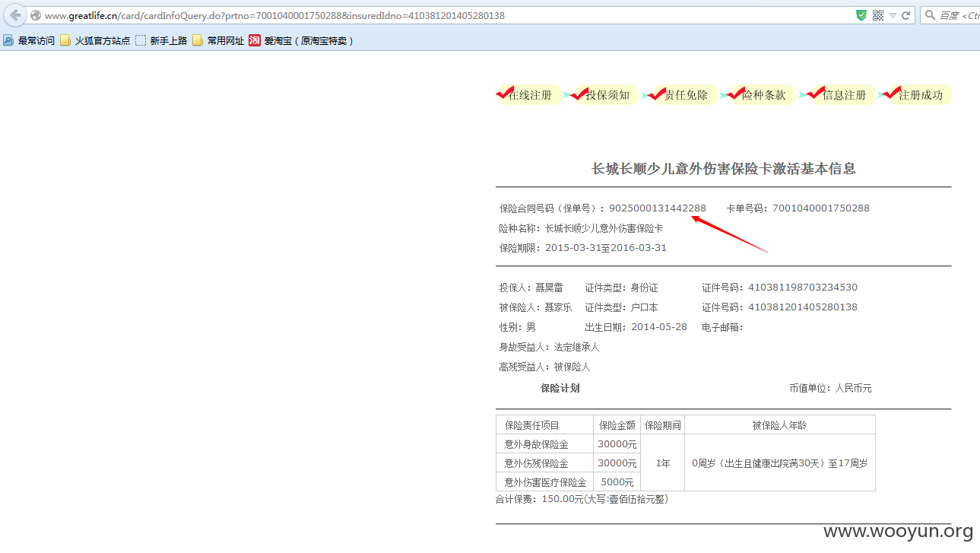980x553 pixels.
Task: Click the period 2015-03-31至2016-03-31
Action: (x=606, y=248)
